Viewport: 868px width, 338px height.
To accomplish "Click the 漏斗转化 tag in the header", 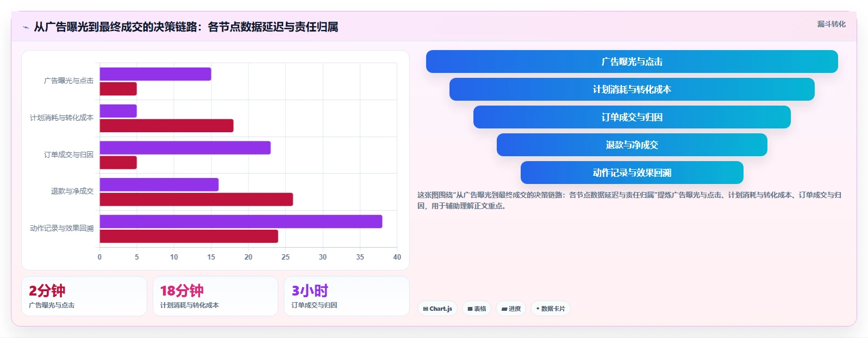I will pos(831,24).
